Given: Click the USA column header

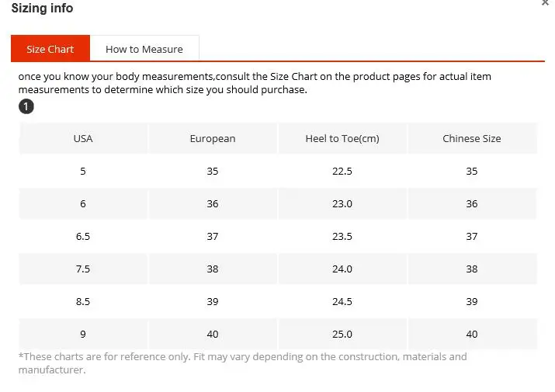Looking at the screenshot, I should click(x=83, y=138).
